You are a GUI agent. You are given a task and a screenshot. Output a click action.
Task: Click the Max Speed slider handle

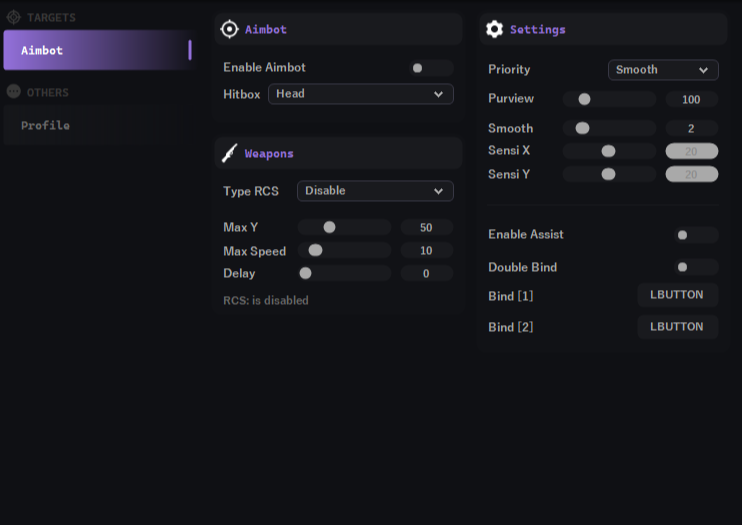pos(316,251)
